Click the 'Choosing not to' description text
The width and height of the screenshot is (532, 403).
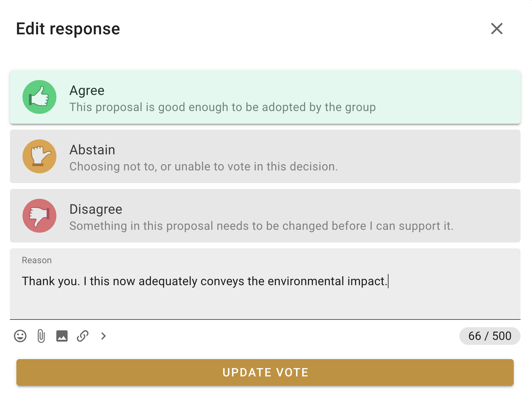tap(204, 167)
